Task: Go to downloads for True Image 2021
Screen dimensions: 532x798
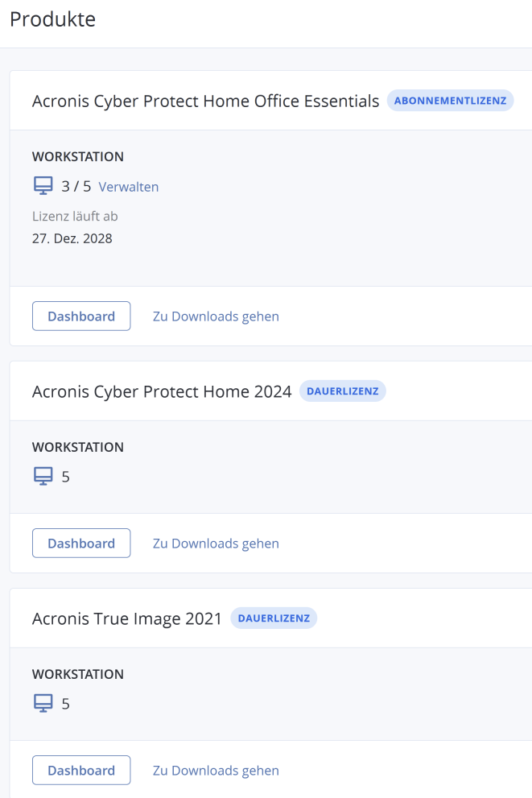Action: pyautogui.click(x=216, y=771)
